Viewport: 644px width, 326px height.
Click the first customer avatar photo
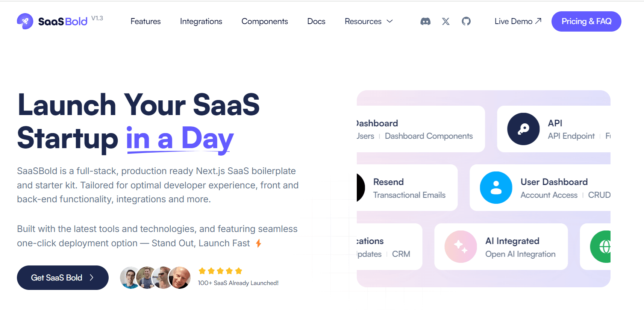(x=129, y=278)
